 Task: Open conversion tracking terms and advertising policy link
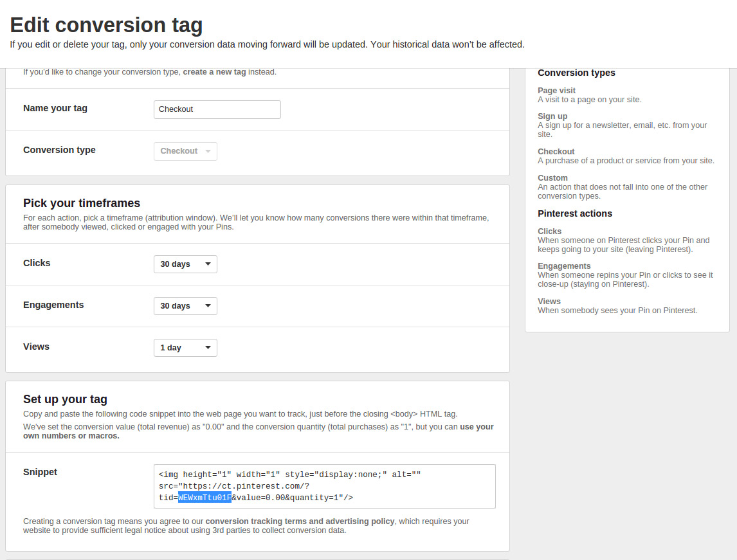tap(300, 521)
